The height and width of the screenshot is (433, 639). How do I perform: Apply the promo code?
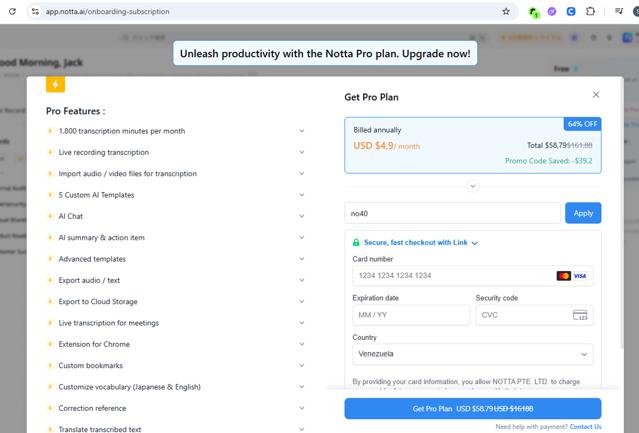583,213
